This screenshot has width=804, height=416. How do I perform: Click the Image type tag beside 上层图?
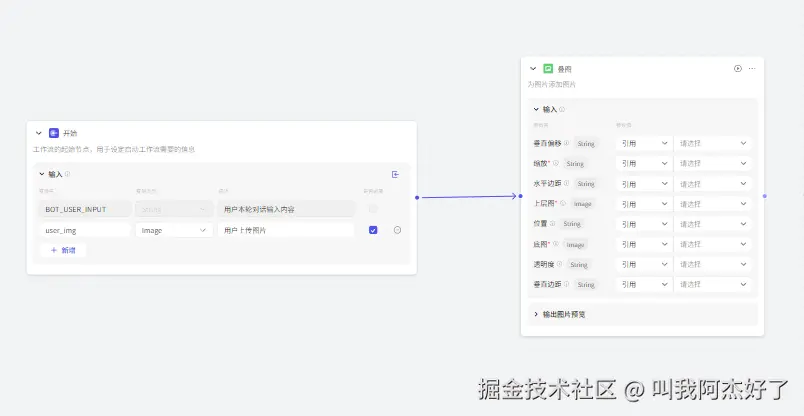click(x=582, y=204)
